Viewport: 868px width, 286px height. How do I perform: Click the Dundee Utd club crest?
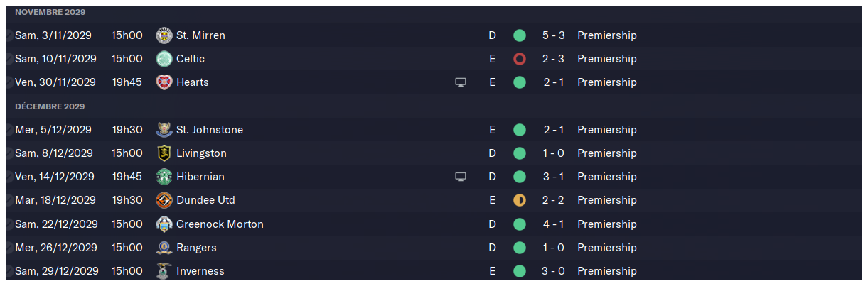(x=164, y=200)
